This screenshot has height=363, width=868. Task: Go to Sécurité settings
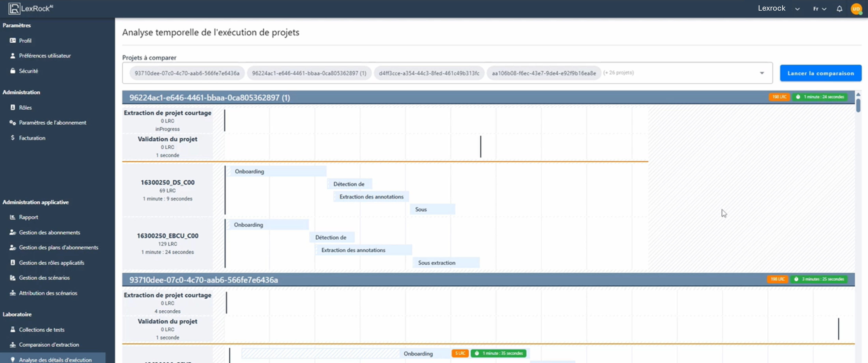tap(28, 71)
